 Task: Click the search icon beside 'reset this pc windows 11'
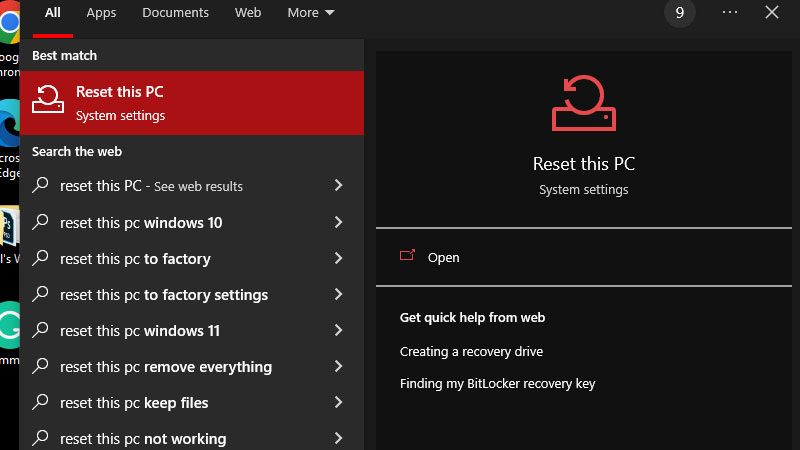pos(40,330)
